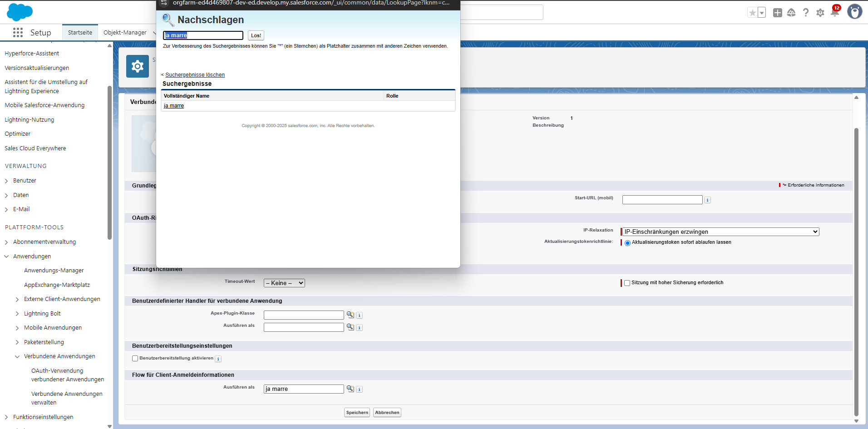Click lookup icon next to Apex-Plugin-Klasse field
The image size is (868, 429).
coord(350,315)
